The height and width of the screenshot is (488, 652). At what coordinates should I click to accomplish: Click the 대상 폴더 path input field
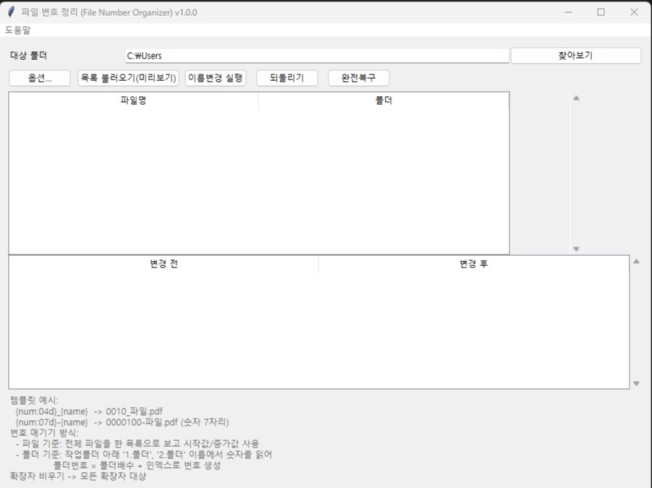pyautogui.click(x=317, y=56)
